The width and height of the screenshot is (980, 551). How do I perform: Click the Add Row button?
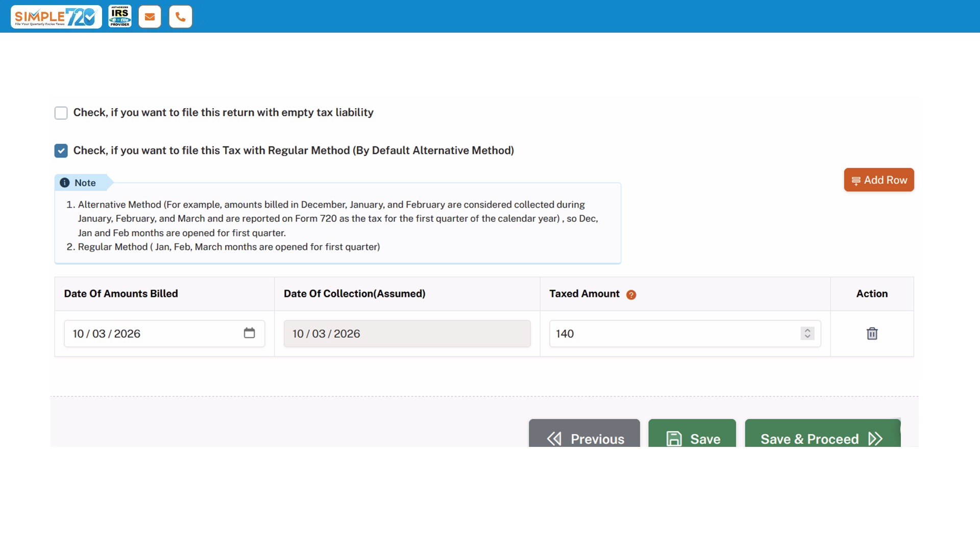tap(879, 180)
